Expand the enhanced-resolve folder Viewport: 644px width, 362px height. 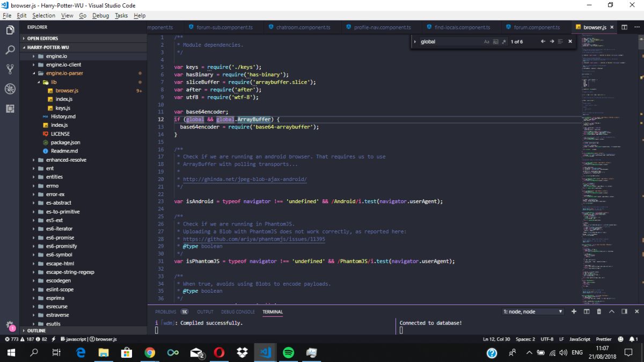pyautogui.click(x=66, y=160)
